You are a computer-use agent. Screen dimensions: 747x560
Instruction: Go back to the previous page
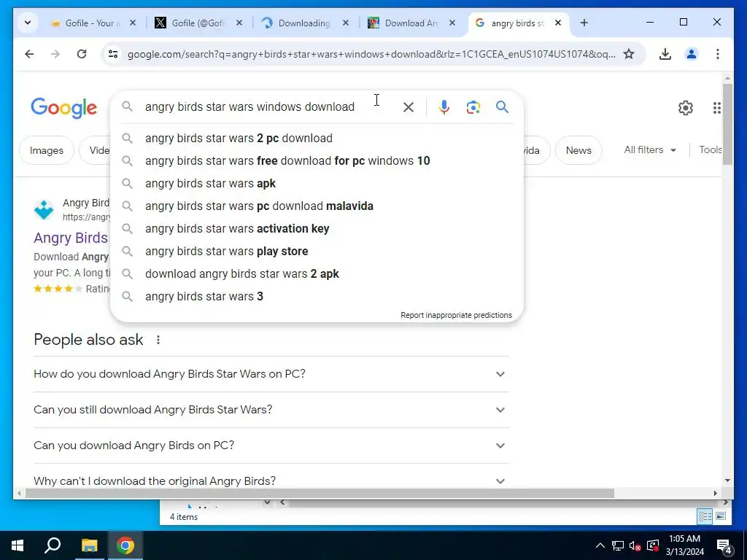click(x=29, y=54)
